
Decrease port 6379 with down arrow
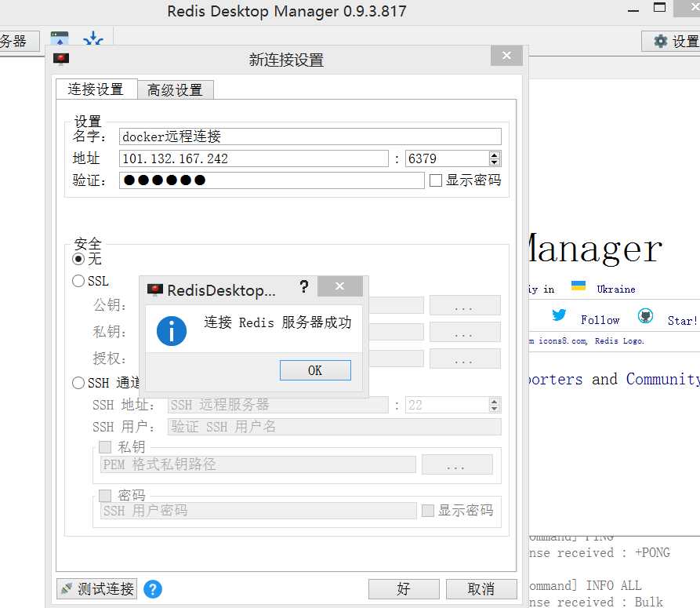click(x=494, y=162)
